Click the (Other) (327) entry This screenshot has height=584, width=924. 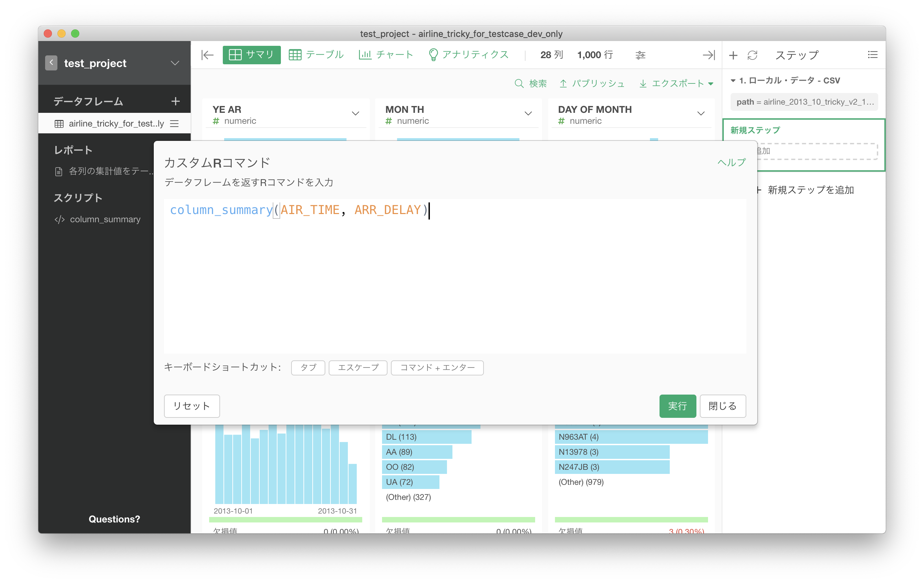408,497
